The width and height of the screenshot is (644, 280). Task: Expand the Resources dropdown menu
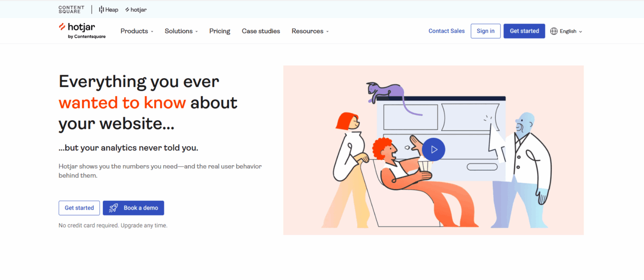click(310, 31)
